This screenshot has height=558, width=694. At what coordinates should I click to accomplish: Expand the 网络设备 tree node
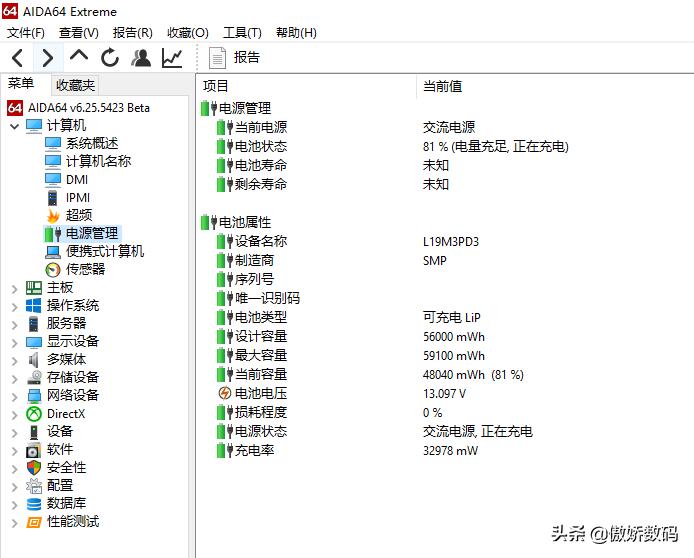[15, 397]
